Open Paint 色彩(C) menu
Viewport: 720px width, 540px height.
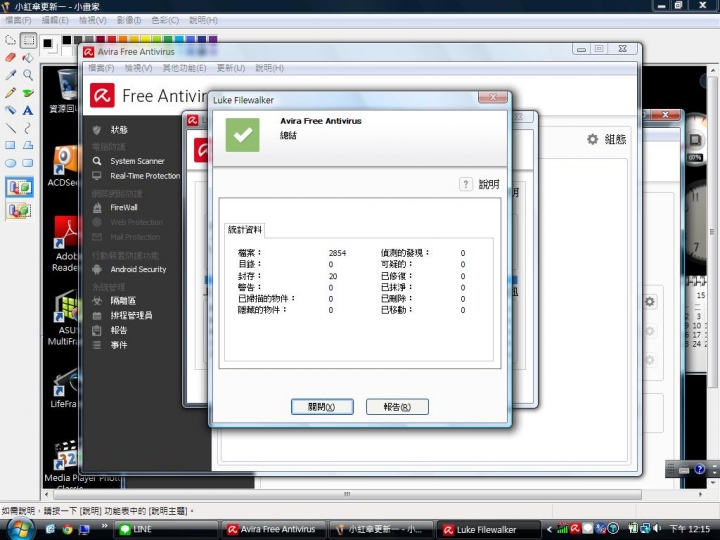[165, 20]
